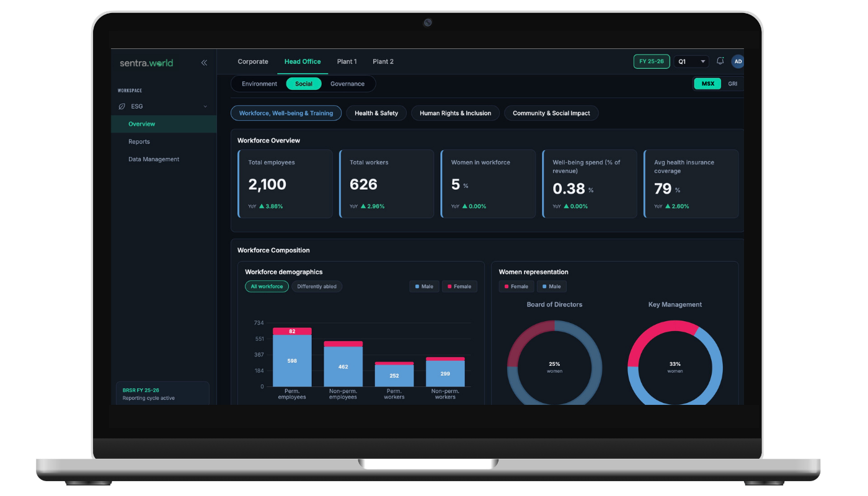Switch reporting standard to GRI
The width and height of the screenshot is (868, 496).
click(732, 84)
